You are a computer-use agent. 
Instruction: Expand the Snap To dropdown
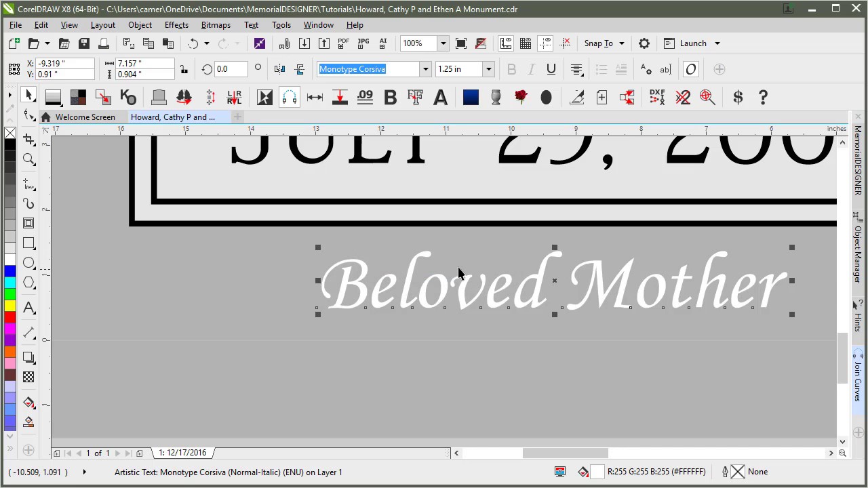[x=621, y=43]
